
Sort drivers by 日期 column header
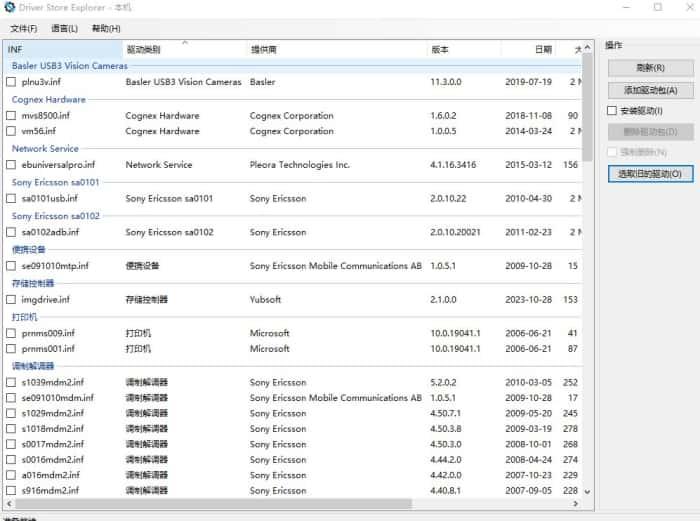tap(542, 49)
